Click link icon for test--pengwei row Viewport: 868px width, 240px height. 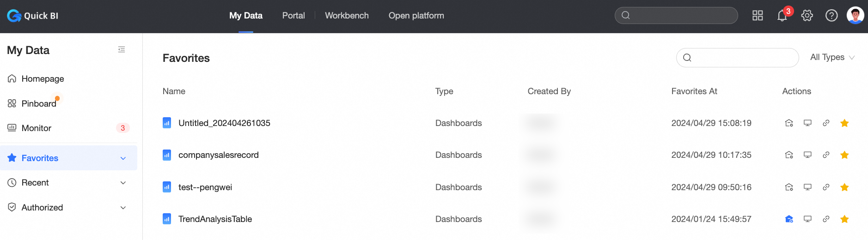click(826, 187)
